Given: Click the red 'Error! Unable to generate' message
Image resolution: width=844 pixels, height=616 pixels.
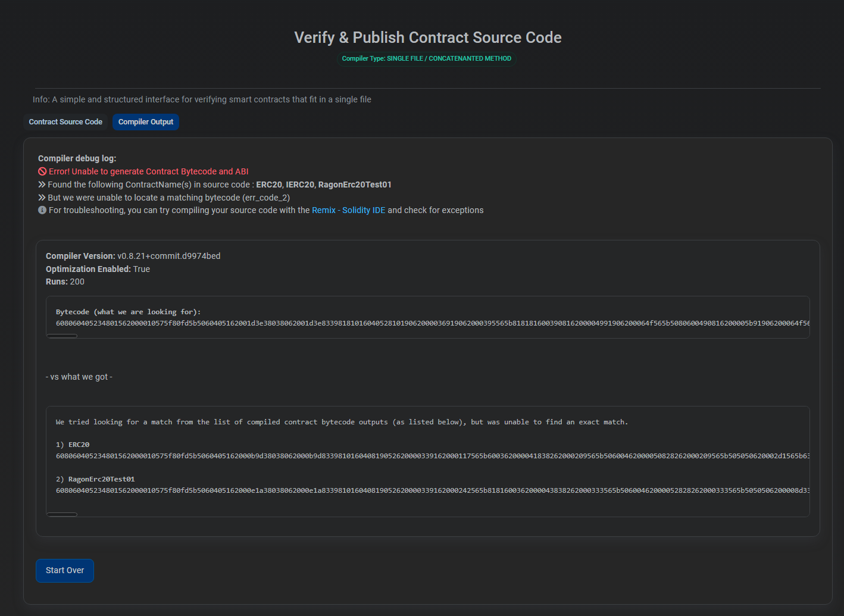Looking at the screenshot, I should coord(148,171).
